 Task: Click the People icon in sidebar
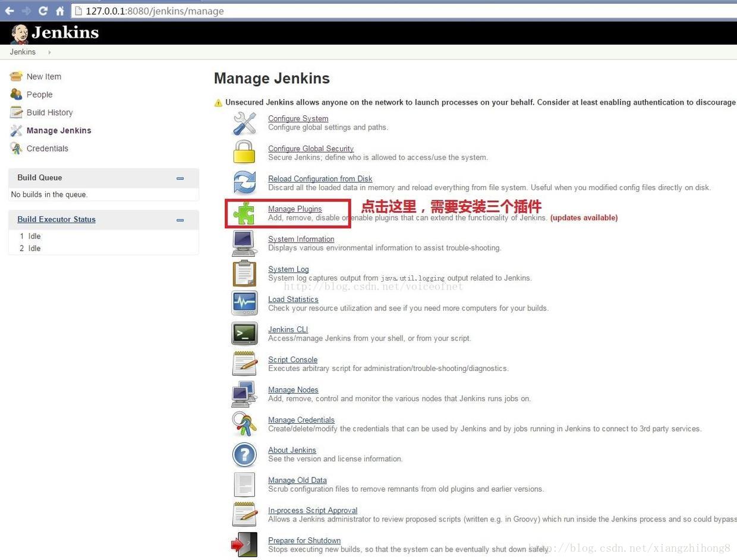pos(16,94)
